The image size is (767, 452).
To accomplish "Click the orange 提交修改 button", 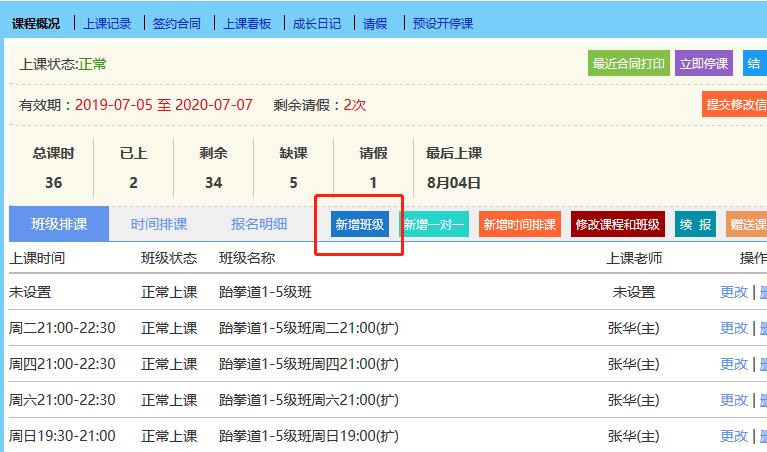I will (x=735, y=104).
